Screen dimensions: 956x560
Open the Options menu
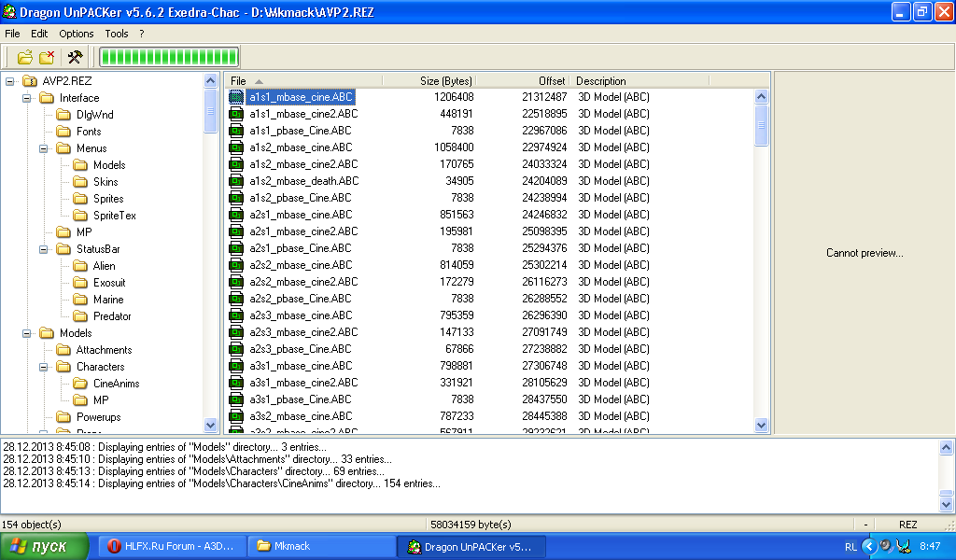77,34
